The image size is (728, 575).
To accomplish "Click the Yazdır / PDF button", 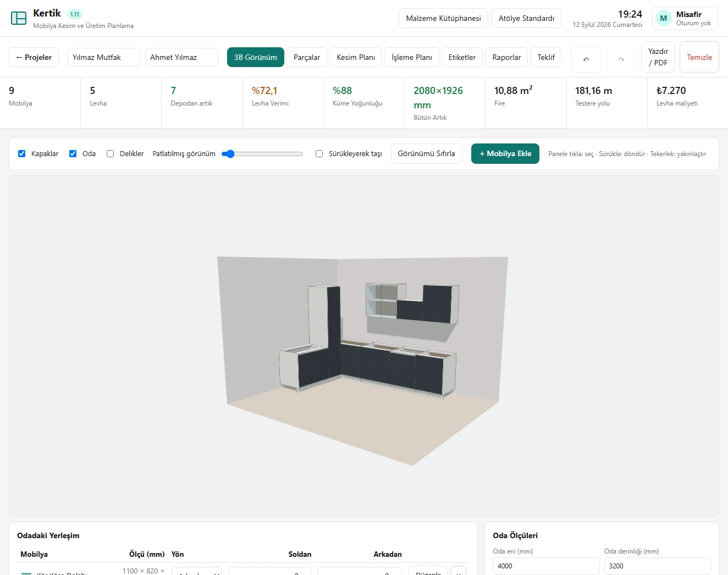I will (658, 57).
